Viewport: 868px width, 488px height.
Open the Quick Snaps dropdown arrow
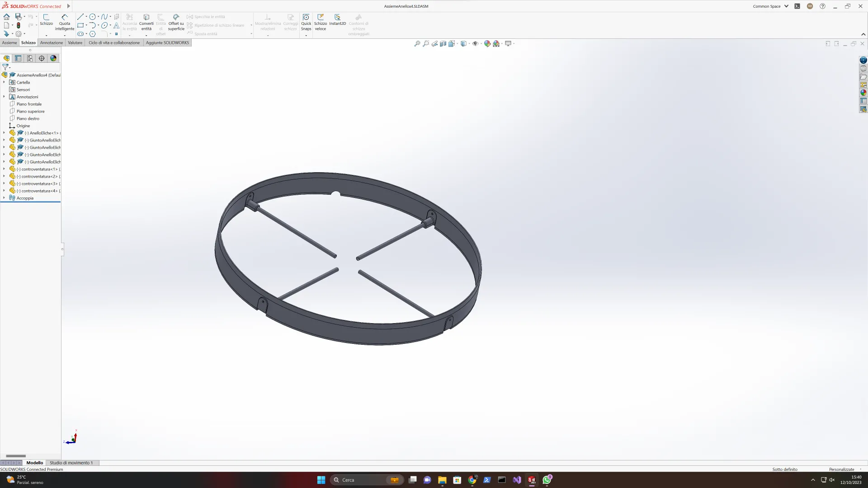[306, 35]
